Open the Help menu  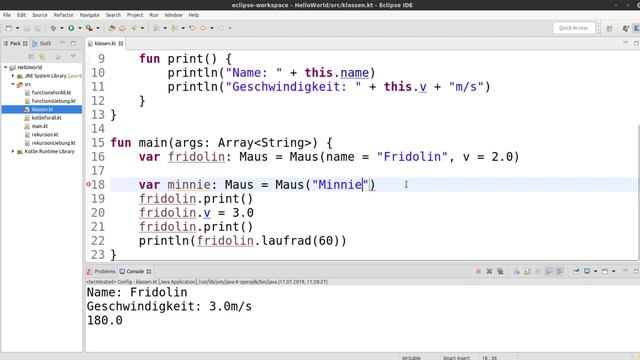coord(193,15)
